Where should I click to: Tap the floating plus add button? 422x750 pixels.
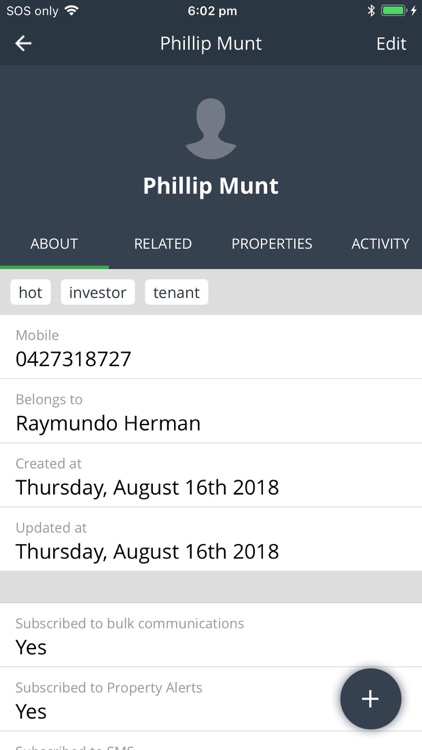point(370,699)
